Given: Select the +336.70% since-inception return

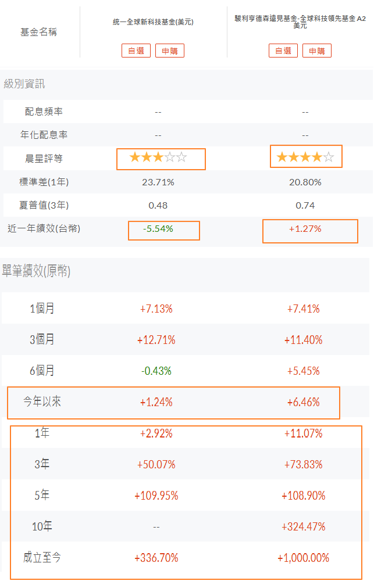Looking at the screenshot, I should coord(156,558).
